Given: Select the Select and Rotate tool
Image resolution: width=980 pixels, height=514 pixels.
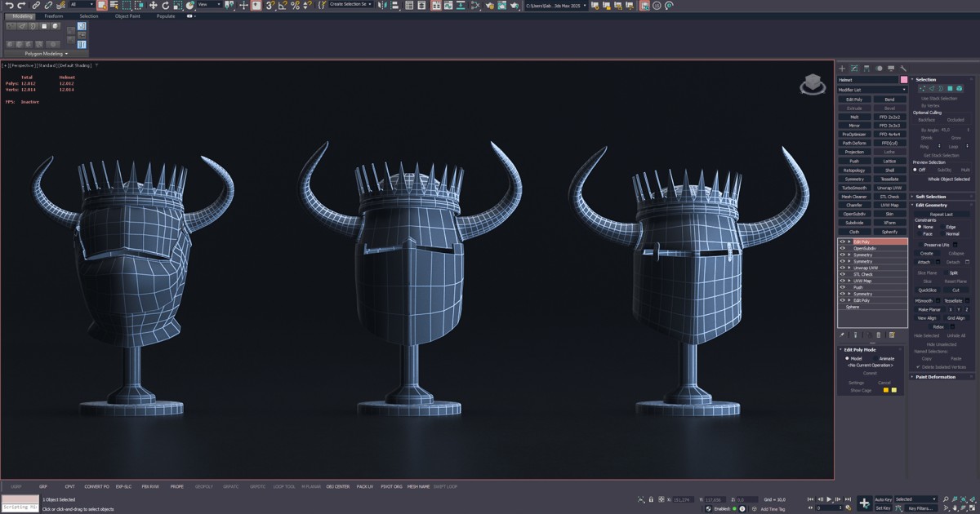Looking at the screenshot, I should pos(165,6).
